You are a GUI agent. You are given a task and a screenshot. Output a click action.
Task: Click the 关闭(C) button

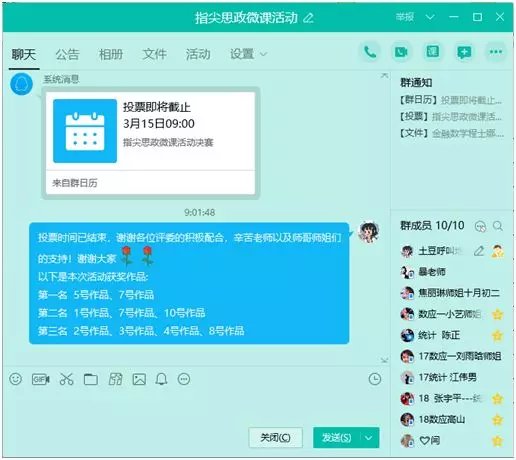(x=275, y=438)
